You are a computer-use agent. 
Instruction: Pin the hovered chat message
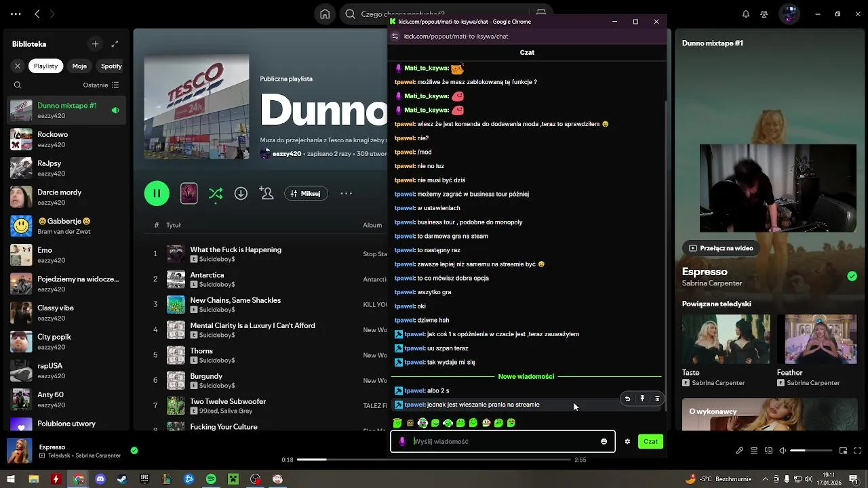642,399
